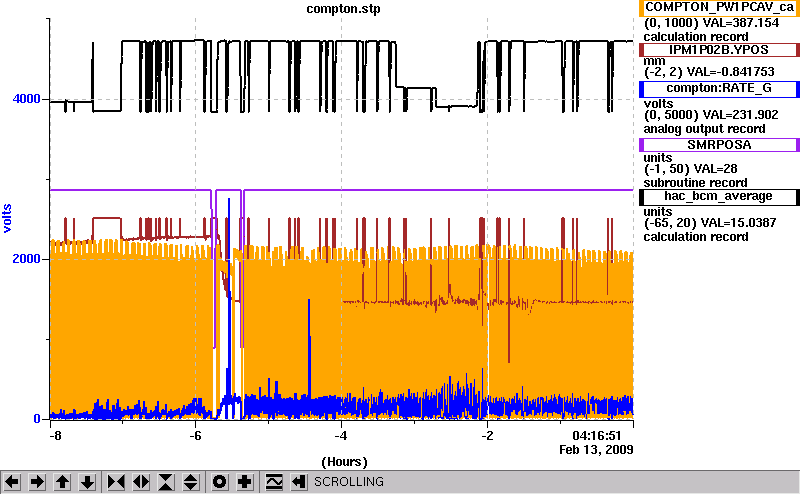This screenshot has height=494, width=800.
Task: Click the VAL=-0.841753 readout
Action: point(731,72)
